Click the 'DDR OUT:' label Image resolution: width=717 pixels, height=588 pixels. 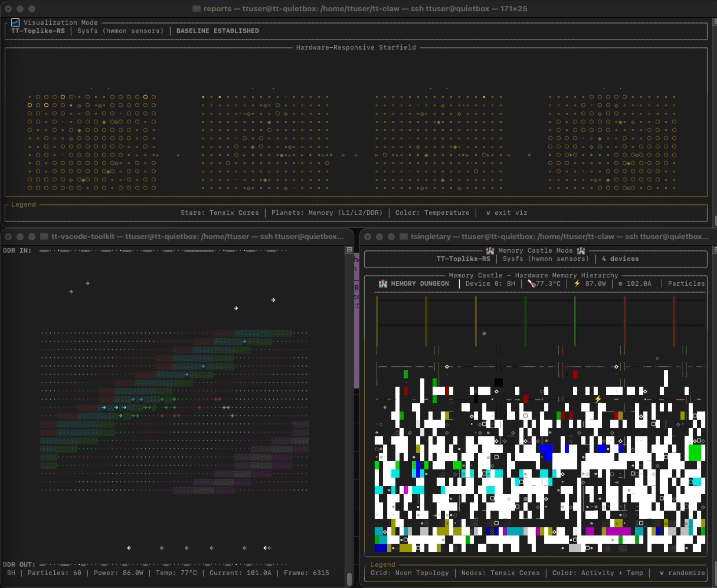point(19,565)
